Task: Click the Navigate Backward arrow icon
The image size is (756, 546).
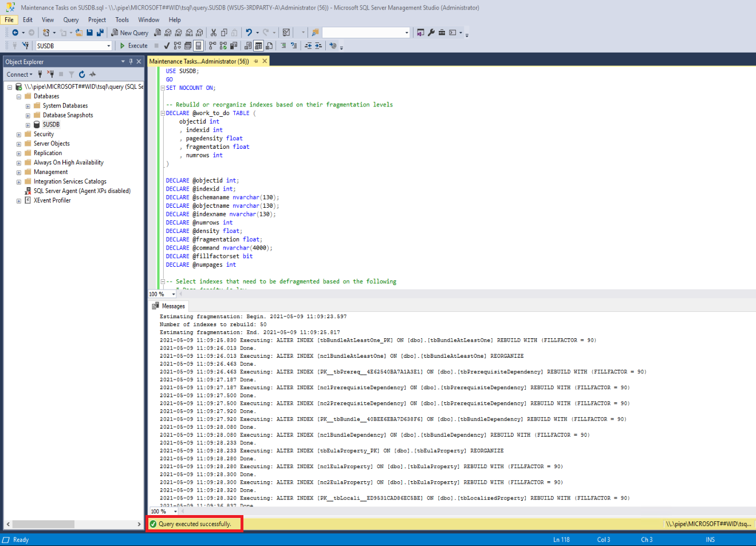Action: click(x=15, y=33)
